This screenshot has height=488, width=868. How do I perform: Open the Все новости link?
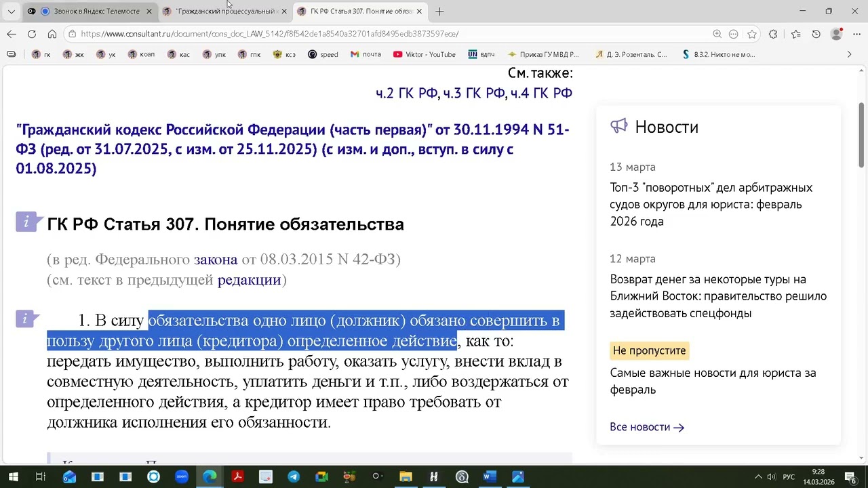pos(647,427)
